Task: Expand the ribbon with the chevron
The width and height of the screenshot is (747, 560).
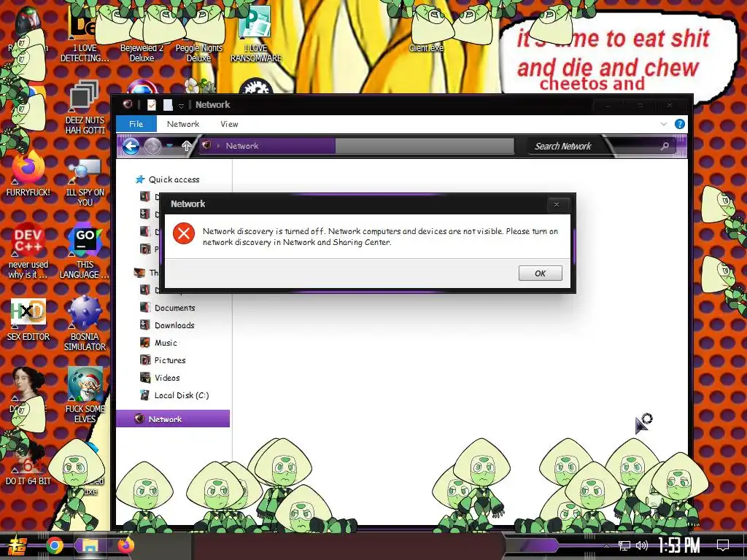Action: [x=664, y=124]
